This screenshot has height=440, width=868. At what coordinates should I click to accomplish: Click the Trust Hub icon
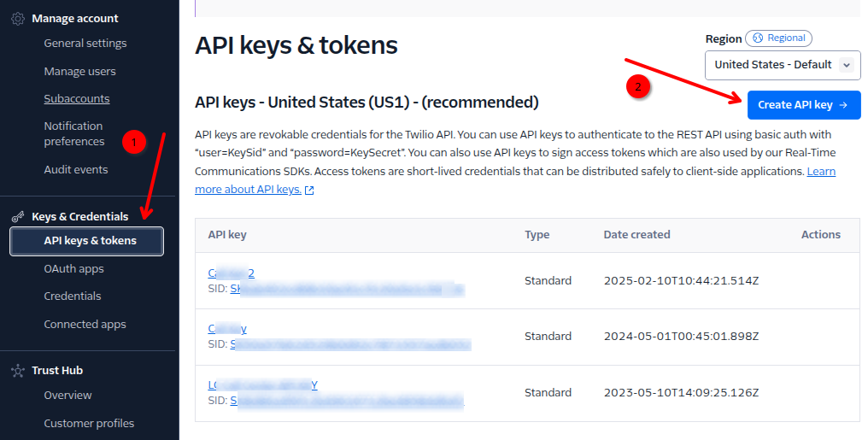point(17,371)
